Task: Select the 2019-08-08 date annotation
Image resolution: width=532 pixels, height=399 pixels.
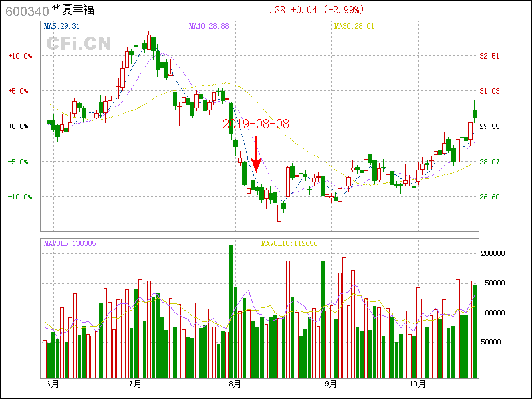Action: [256, 124]
